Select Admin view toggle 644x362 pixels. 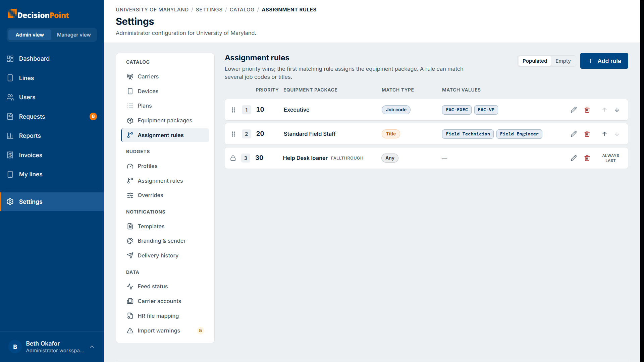coord(30,35)
